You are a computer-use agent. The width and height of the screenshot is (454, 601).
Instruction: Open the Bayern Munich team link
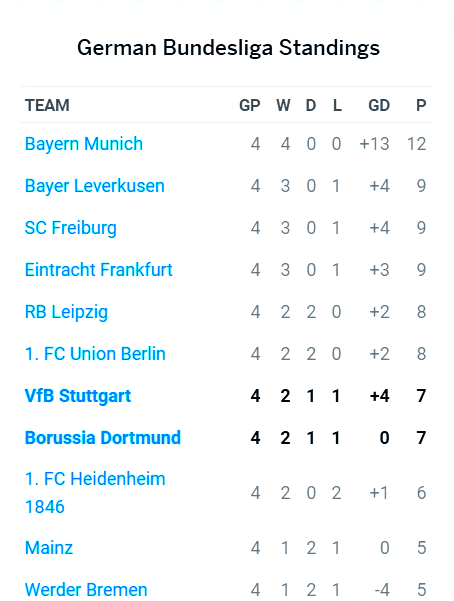[84, 144]
